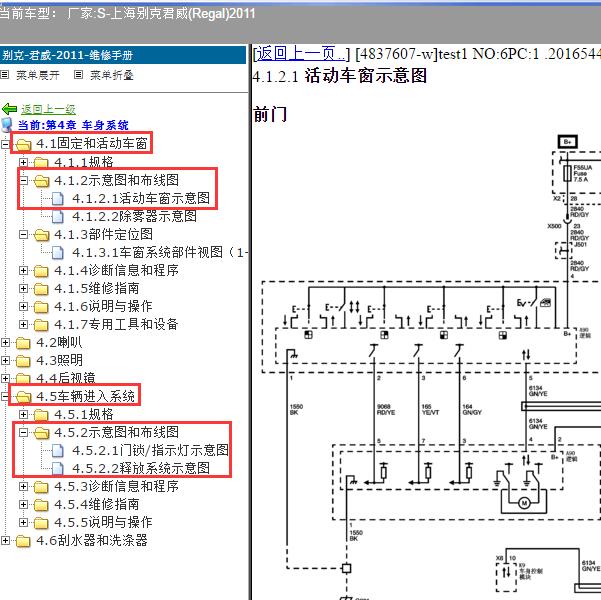Open 4.1.3.1车窗系统部件视图 page

[160, 253]
